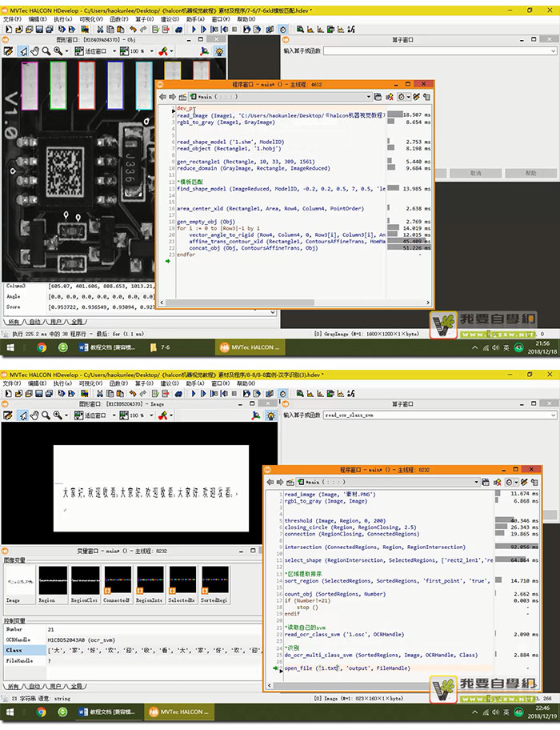The height and width of the screenshot is (730, 560).
Task: Click the Redo arrow in the 8-8 HDevelop toolbar
Action: click(x=142, y=394)
